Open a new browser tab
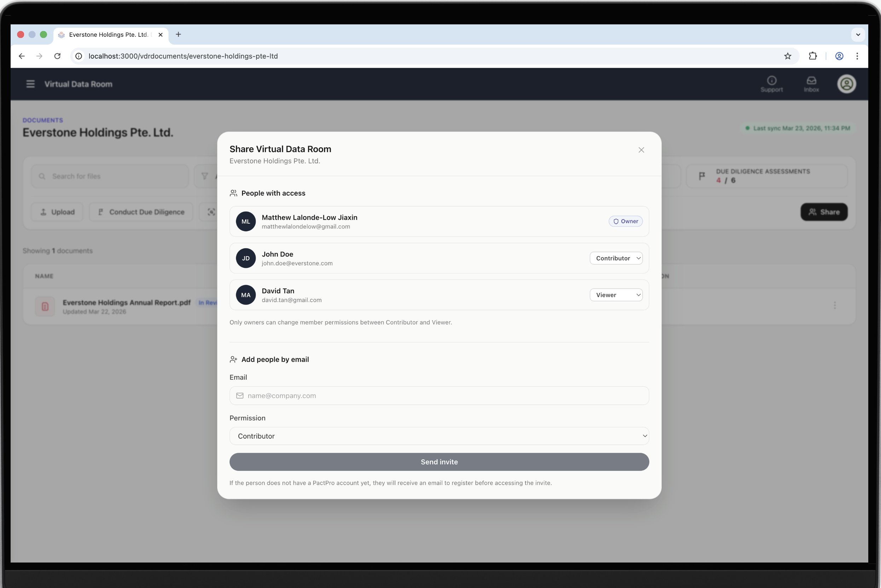881x588 pixels. coord(179,35)
